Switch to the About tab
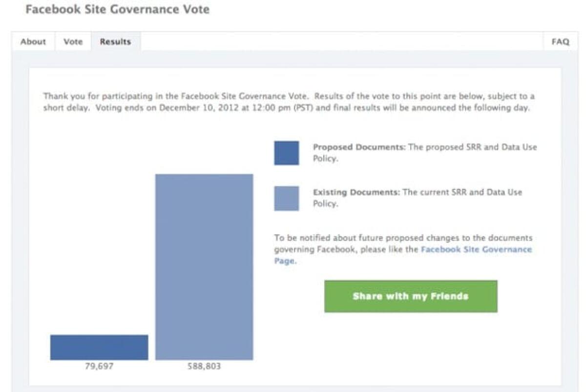 (x=33, y=41)
